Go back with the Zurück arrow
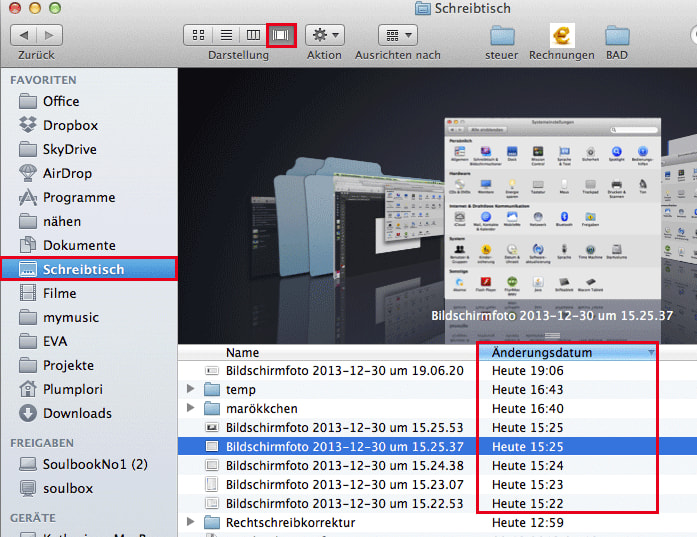The width and height of the screenshot is (697, 537). coord(24,35)
